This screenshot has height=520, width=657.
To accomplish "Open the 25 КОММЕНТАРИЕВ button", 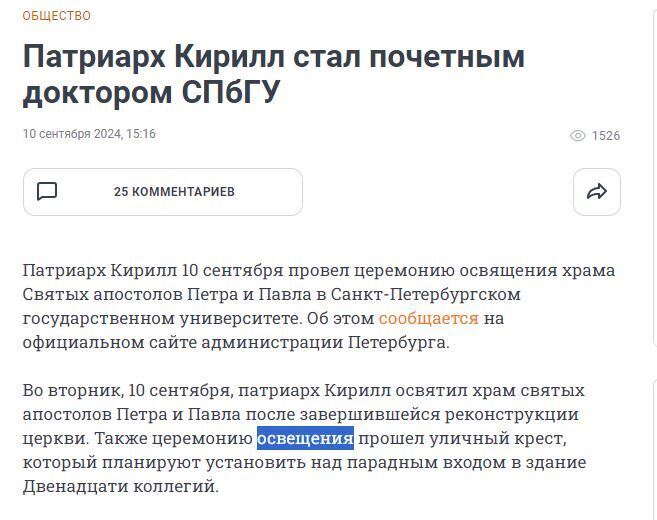I will coord(174,192).
